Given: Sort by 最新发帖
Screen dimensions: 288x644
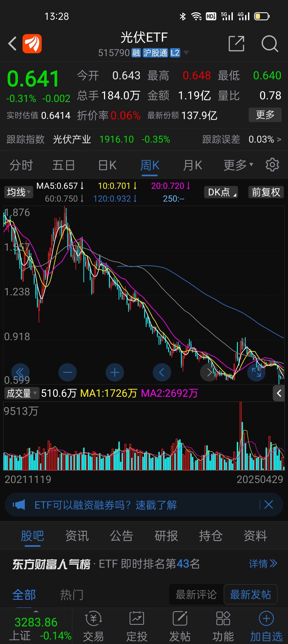Looking at the screenshot, I should 251,595.
